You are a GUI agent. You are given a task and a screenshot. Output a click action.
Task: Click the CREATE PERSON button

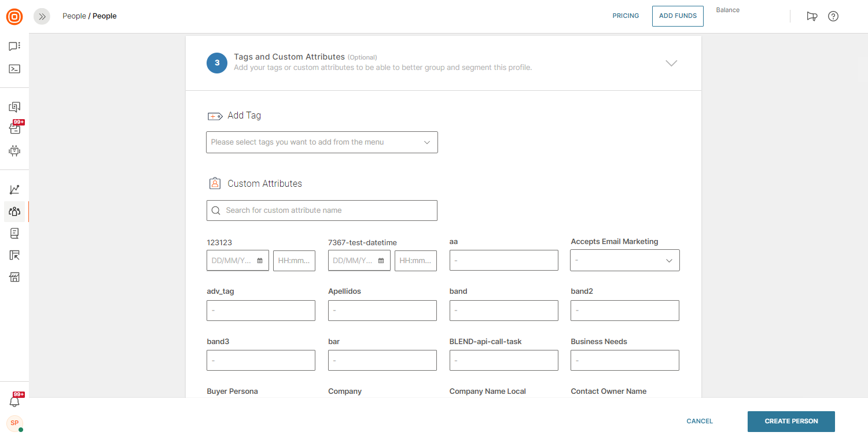coord(791,422)
